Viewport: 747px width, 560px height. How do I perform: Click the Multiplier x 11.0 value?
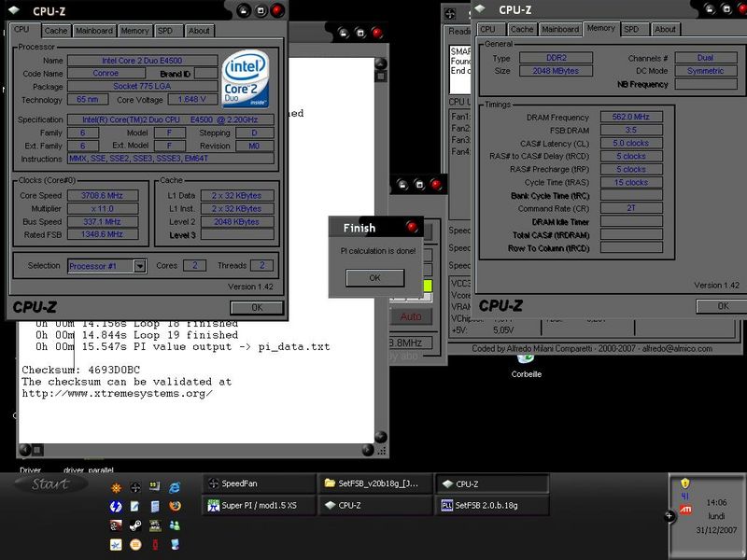[103, 208]
